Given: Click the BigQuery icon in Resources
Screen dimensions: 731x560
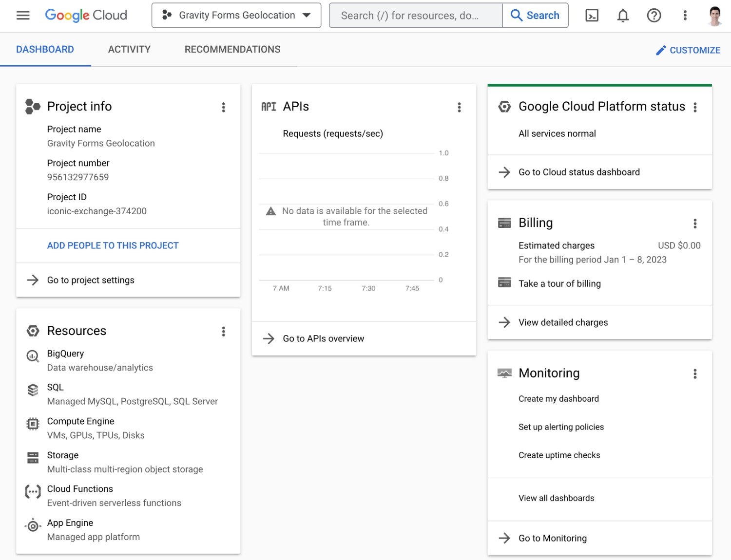Looking at the screenshot, I should click(32, 356).
